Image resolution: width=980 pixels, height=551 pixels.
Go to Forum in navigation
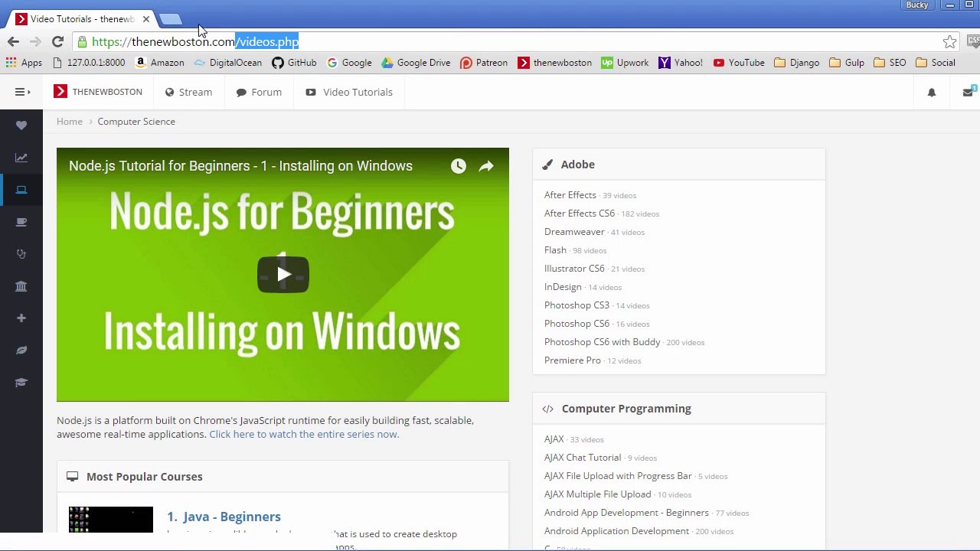click(259, 92)
